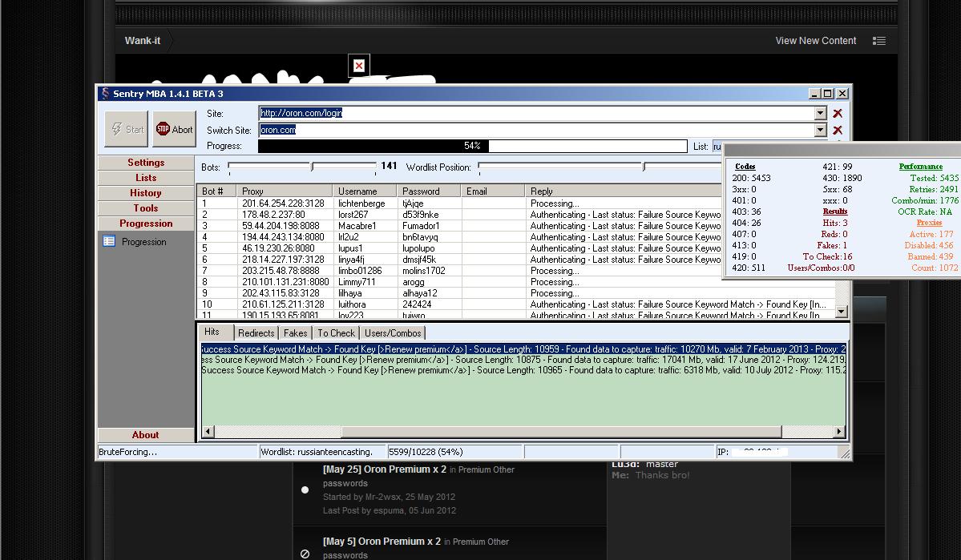Click the Wordlist Position slider handle

click(643, 167)
